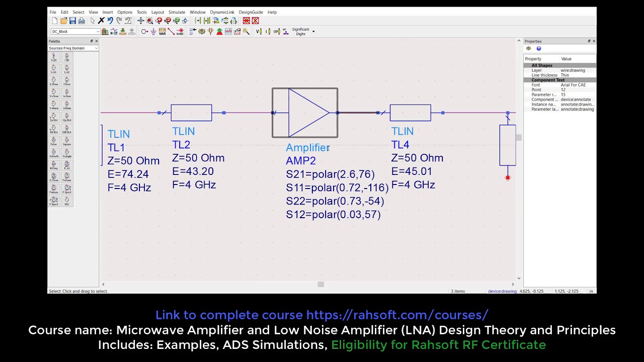Click the E=74.24 parameter of TL1
Viewport: 644px width, 362px height.
tap(128, 174)
